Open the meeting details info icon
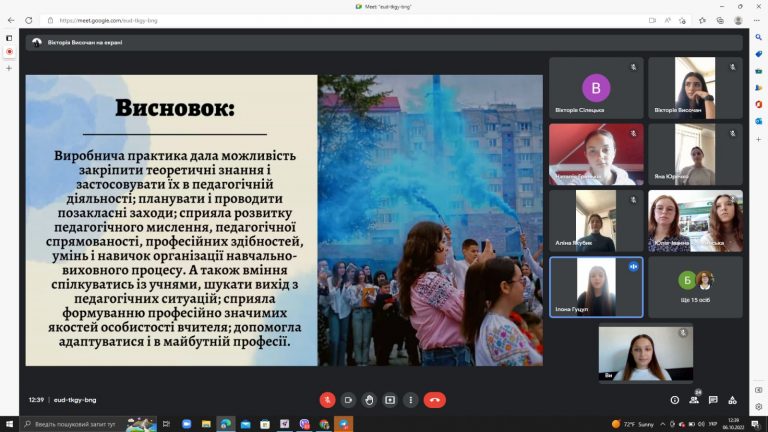 674,400
